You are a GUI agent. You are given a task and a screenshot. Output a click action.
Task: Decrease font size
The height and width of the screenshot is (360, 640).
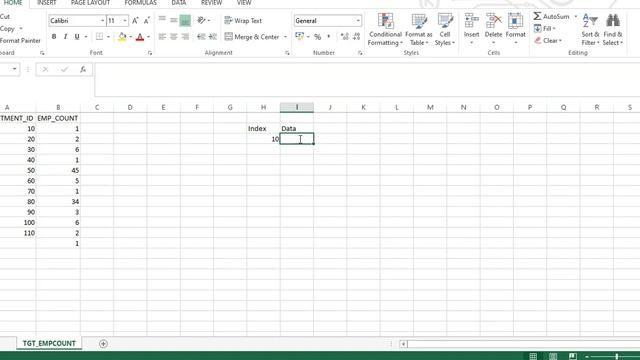click(x=147, y=20)
